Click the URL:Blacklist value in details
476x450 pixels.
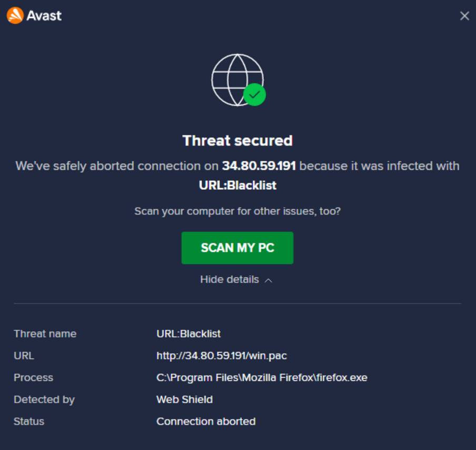[189, 334]
